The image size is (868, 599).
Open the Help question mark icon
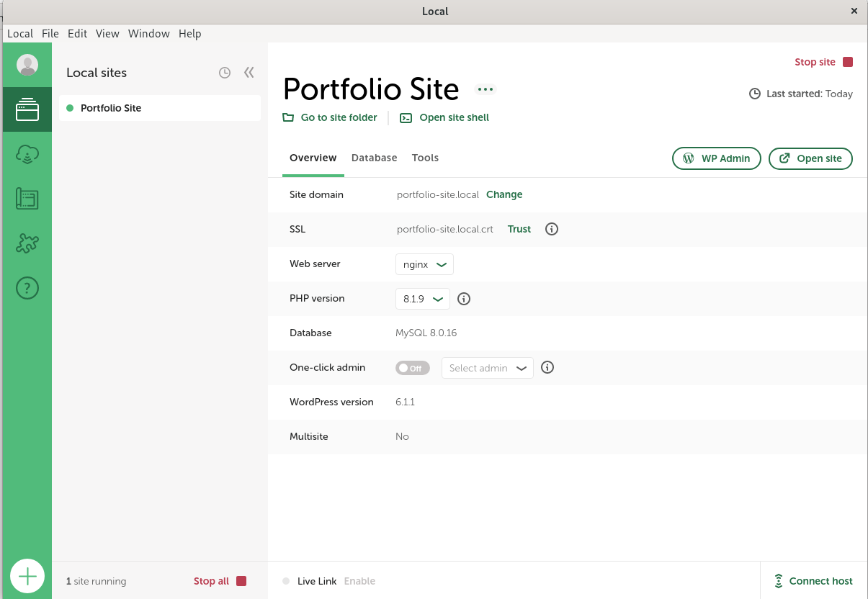click(27, 289)
